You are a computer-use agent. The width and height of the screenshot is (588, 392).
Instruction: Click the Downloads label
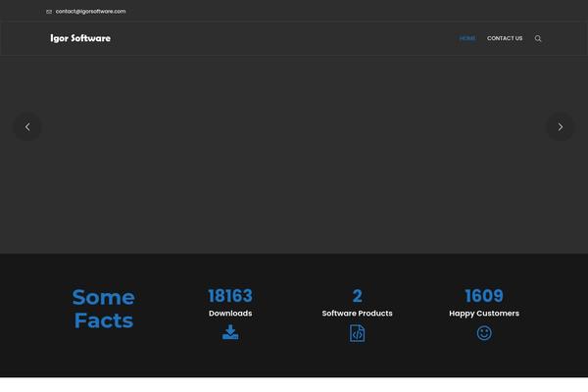tap(230, 314)
